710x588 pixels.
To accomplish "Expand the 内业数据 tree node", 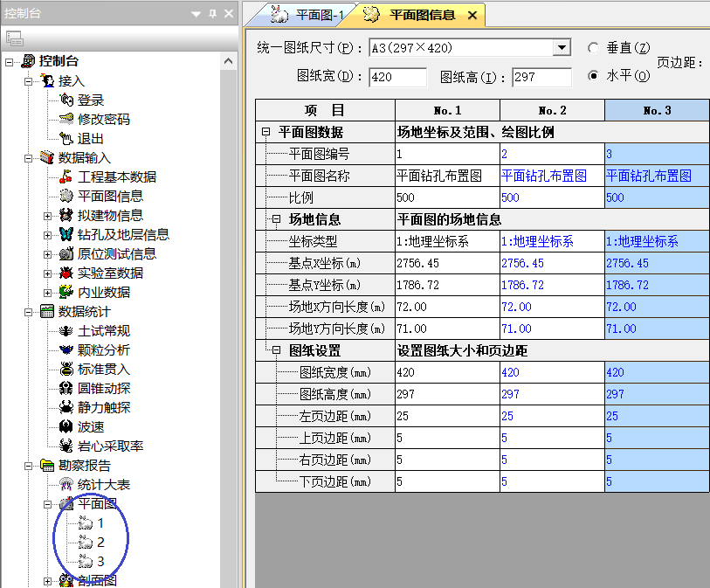I will click(47, 293).
